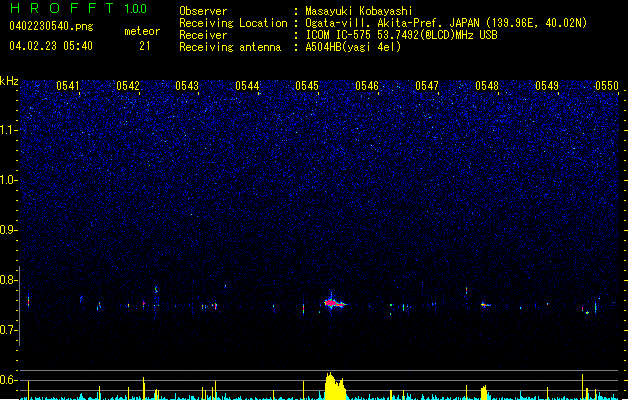Image resolution: width=629 pixels, height=400 pixels.
Task: Click the 0.7 kHz axis label
Action: [x=9, y=330]
